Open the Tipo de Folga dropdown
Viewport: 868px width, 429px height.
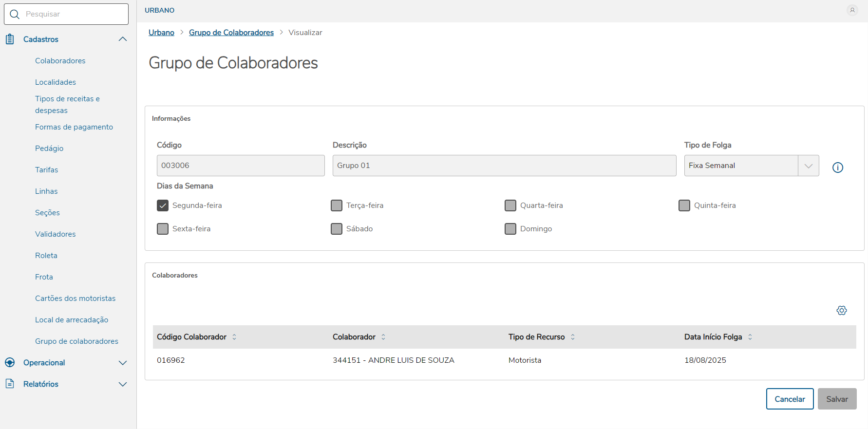(x=809, y=166)
